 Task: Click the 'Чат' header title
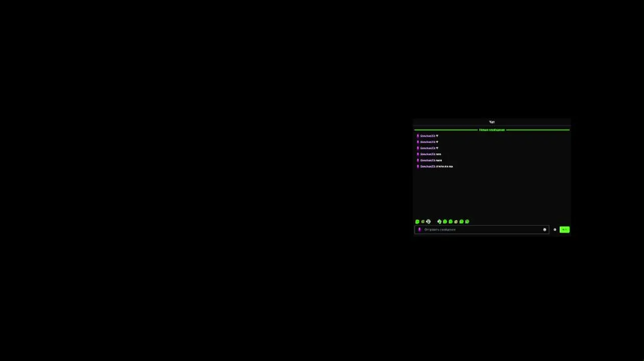point(492,122)
